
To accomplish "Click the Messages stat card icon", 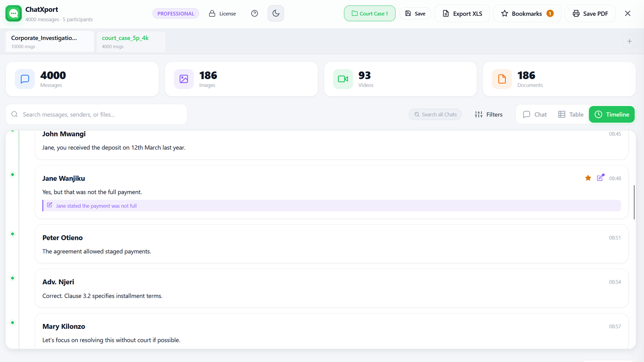I will pyautogui.click(x=25, y=79).
